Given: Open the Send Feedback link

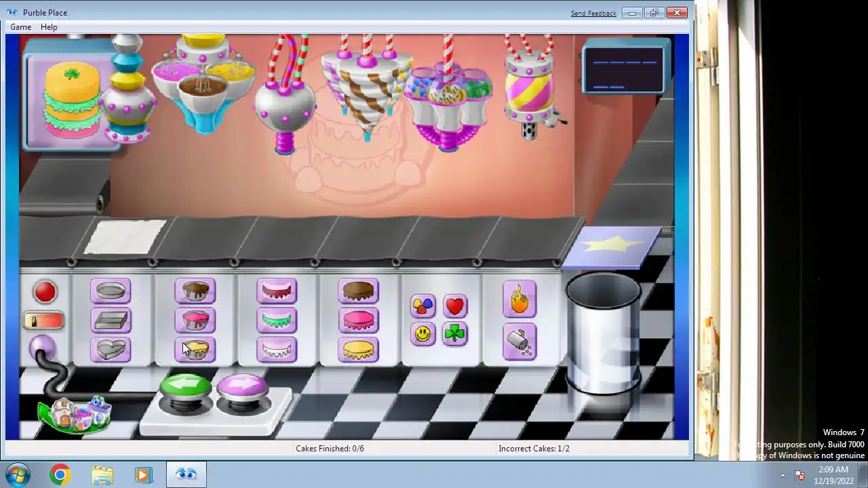Looking at the screenshot, I should coord(593,14).
